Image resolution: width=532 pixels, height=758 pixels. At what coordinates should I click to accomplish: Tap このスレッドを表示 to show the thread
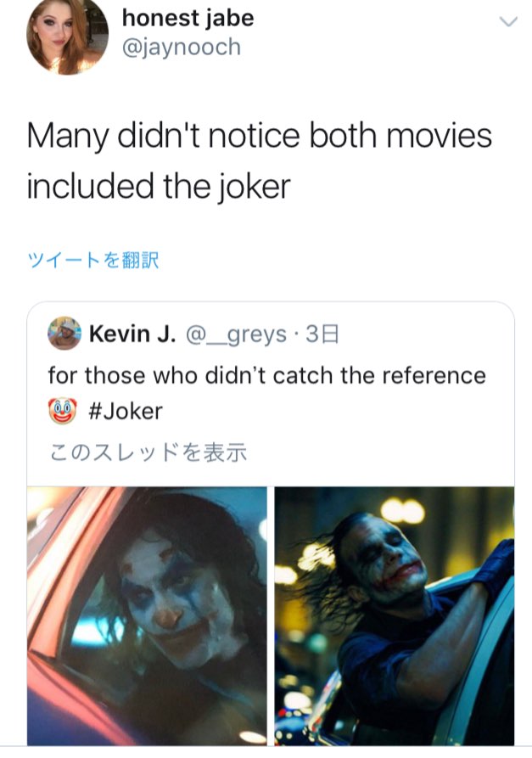point(148,452)
